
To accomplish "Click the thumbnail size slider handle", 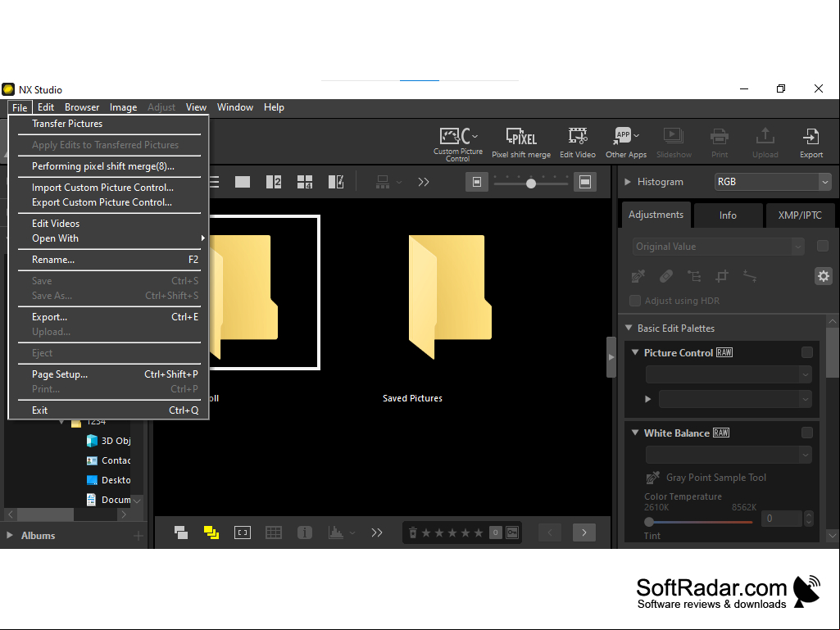I will click(531, 184).
